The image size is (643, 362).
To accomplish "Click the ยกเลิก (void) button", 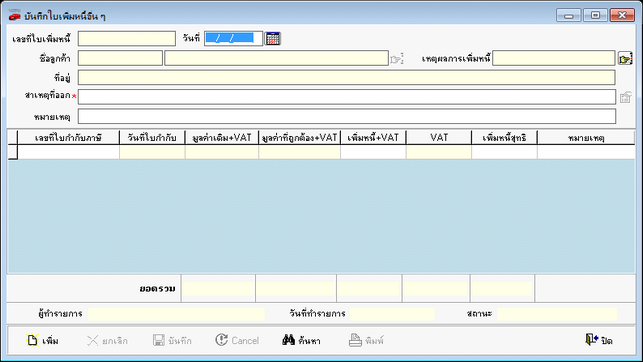I will point(107,340).
